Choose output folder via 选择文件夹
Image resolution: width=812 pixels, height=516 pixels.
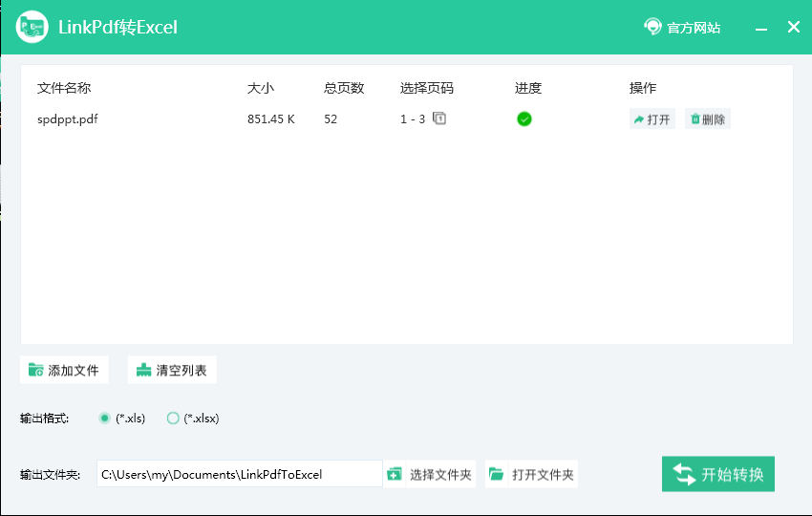pyautogui.click(x=430, y=474)
